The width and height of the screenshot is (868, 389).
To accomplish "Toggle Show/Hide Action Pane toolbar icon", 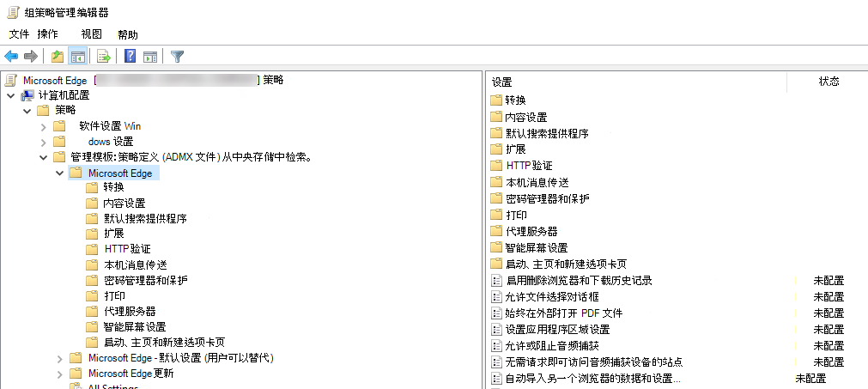I will (x=150, y=56).
